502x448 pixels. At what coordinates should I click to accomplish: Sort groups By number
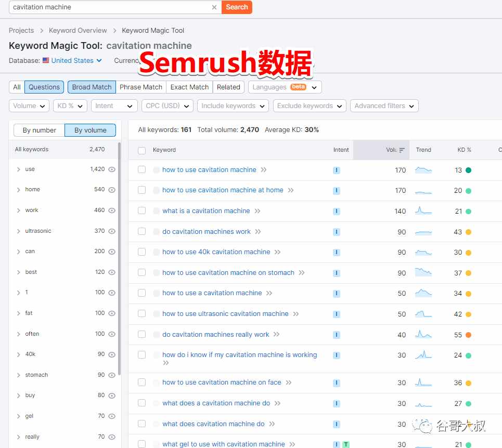(x=39, y=130)
